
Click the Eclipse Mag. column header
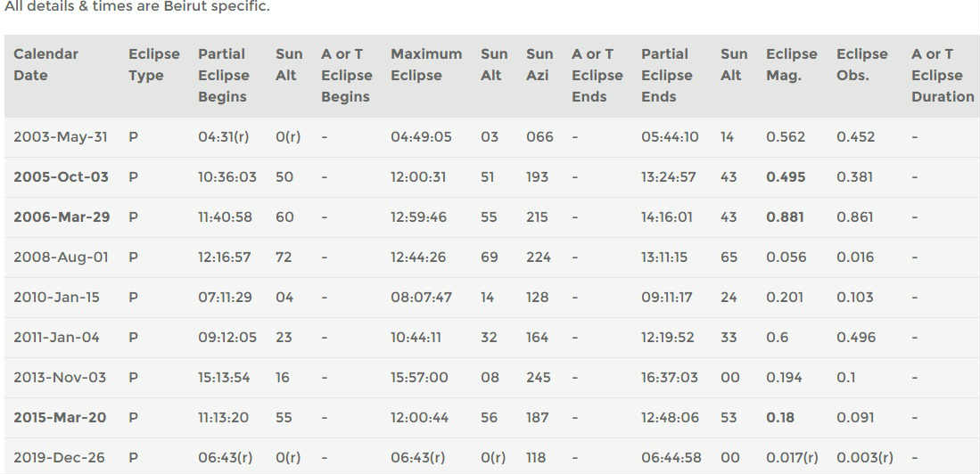click(x=791, y=64)
